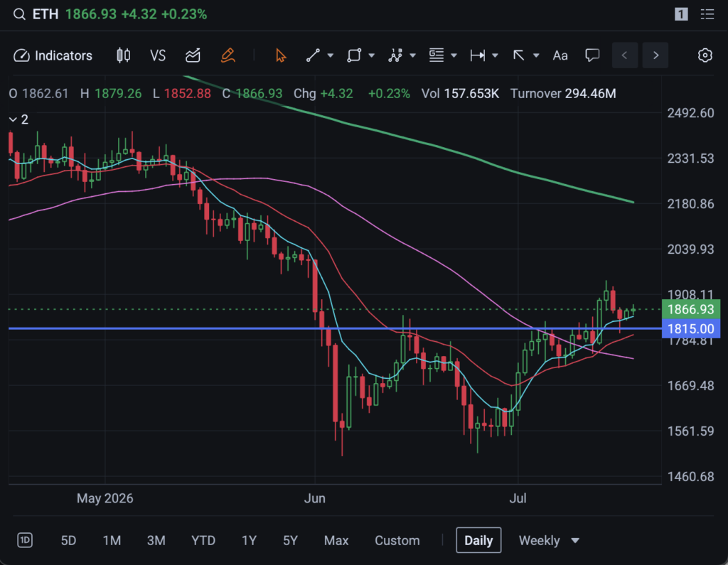
Task: Go to next chart arrow button
Action: pos(655,55)
